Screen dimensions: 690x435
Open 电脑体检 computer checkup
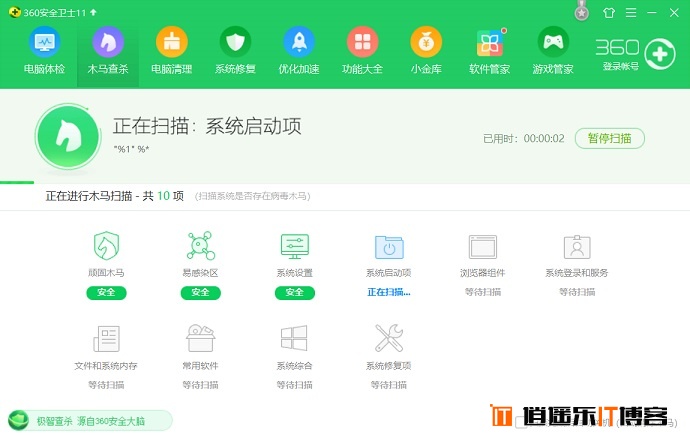(44, 51)
